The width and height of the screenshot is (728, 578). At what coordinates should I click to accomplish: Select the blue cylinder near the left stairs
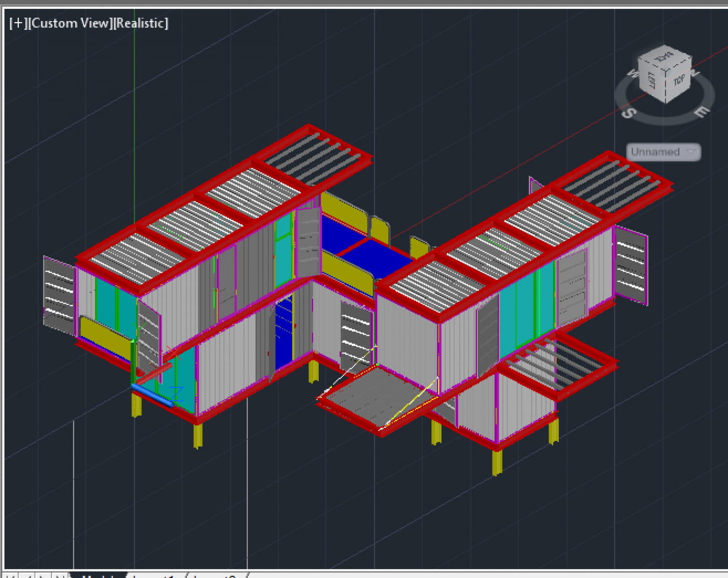point(152,395)
